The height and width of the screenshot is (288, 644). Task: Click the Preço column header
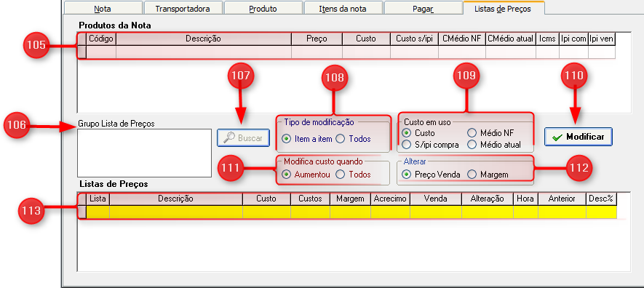[x=317, y=39]
